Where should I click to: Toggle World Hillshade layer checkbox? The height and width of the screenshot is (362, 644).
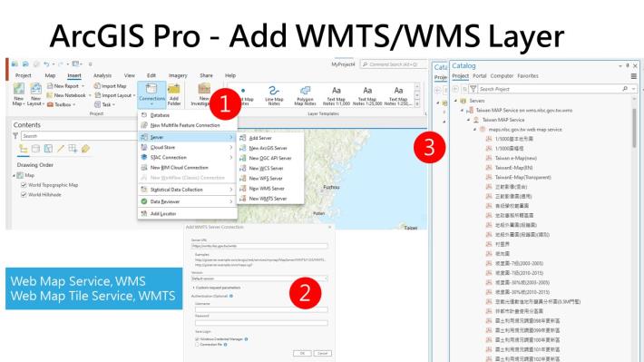[24, 194]
